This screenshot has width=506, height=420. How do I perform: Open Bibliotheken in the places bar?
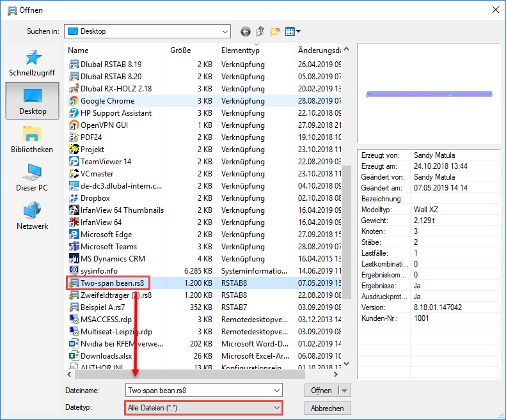(32, 139)
